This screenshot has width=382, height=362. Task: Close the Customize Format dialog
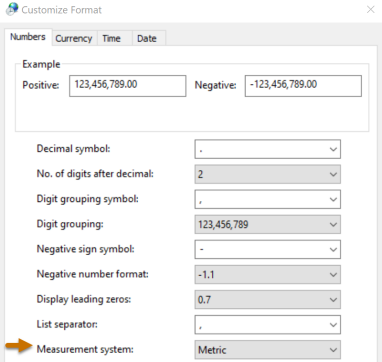point(370,10)
